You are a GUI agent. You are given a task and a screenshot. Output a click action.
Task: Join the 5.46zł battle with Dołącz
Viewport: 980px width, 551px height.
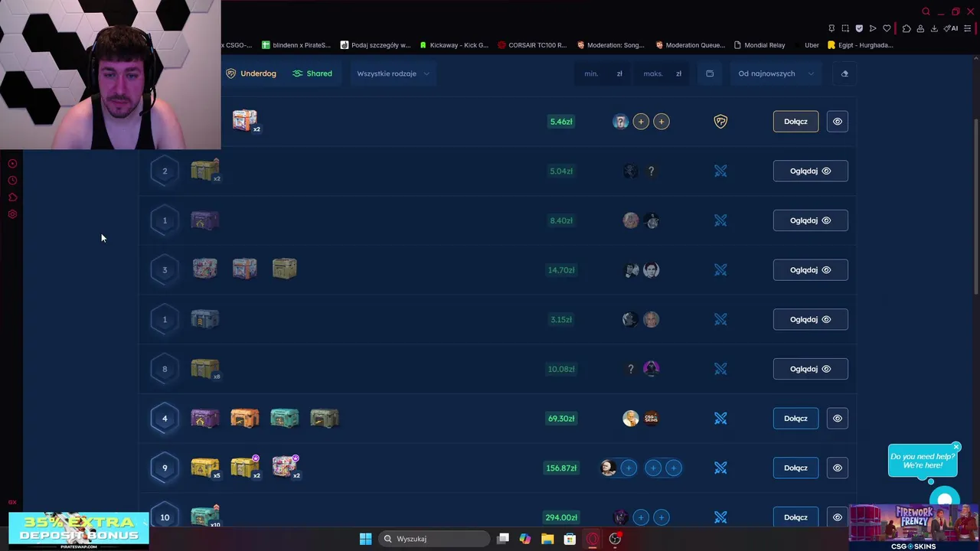coord(795,121)
